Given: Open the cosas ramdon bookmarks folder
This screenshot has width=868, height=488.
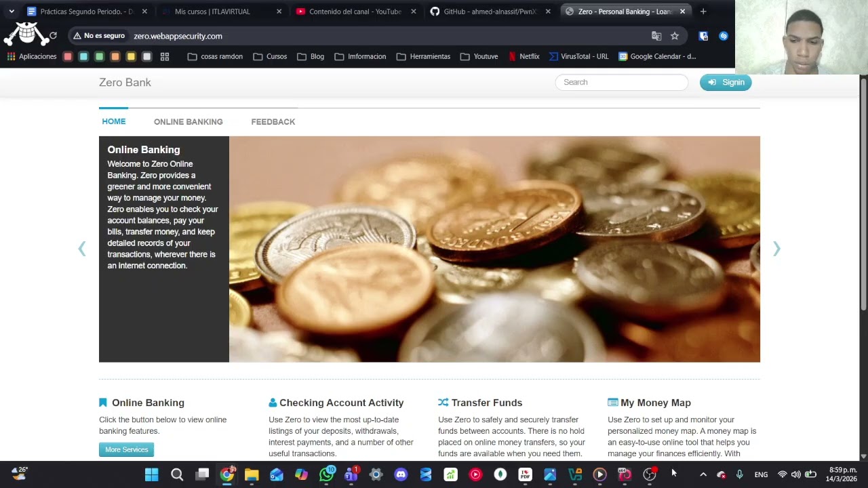Looking at the screenshot, I should point(215,56).
